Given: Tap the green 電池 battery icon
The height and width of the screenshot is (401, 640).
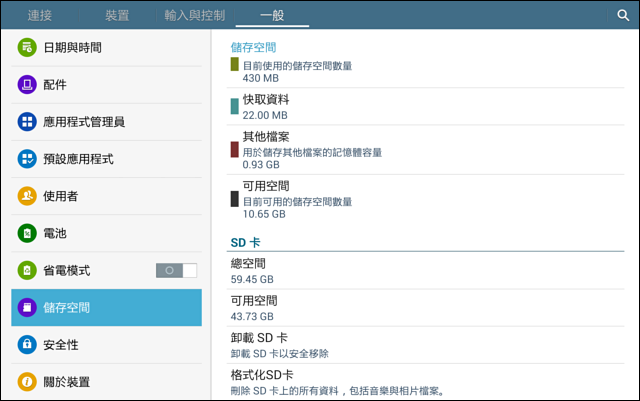Looking at the screenshot, I should point(27,233).
